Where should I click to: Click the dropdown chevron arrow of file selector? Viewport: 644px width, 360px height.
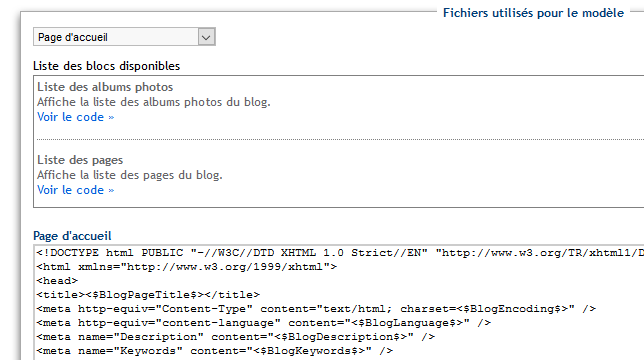click(206, 37)
